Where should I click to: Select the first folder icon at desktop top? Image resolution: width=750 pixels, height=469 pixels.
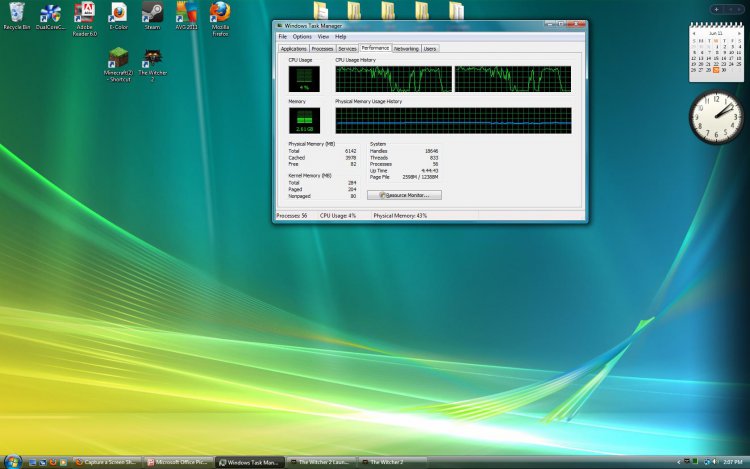coord(320,11)
